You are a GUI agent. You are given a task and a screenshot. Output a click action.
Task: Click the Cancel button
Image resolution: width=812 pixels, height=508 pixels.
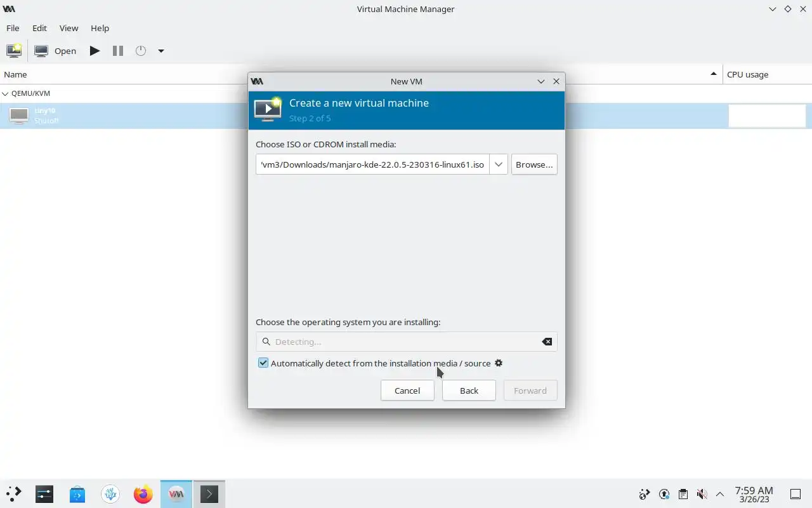coord(407,391)
